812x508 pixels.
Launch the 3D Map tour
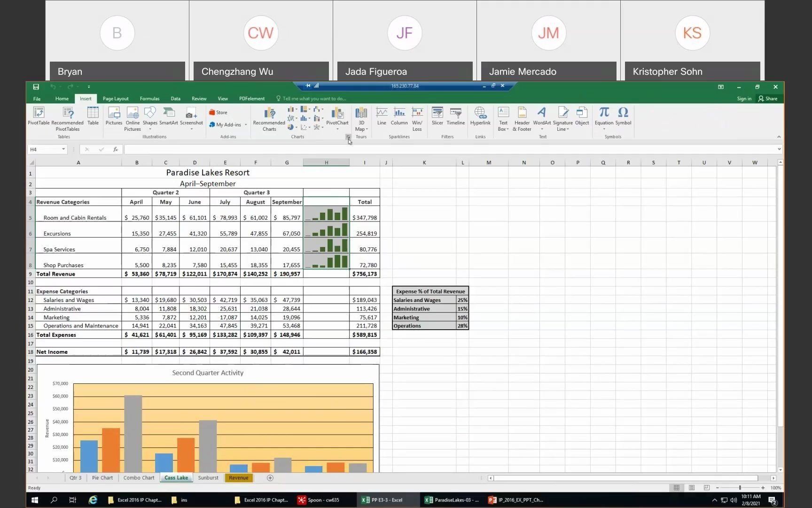click(361, 119)
